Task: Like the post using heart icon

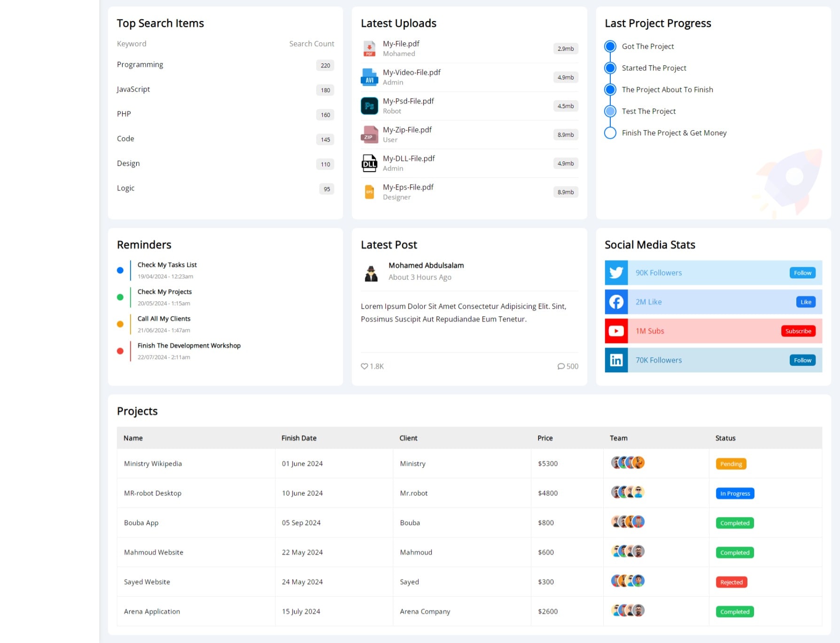Action: click(x=365, y=366)
